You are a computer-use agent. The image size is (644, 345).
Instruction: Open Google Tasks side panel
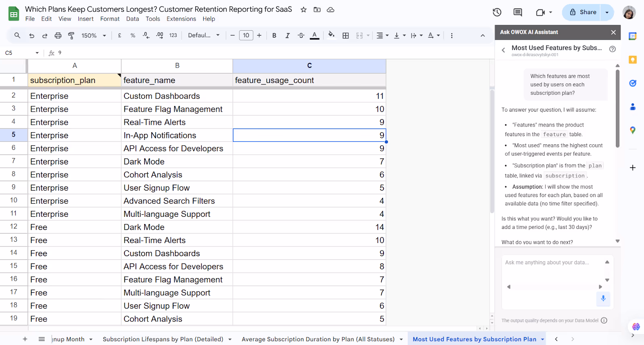click(x=633, y=83)
